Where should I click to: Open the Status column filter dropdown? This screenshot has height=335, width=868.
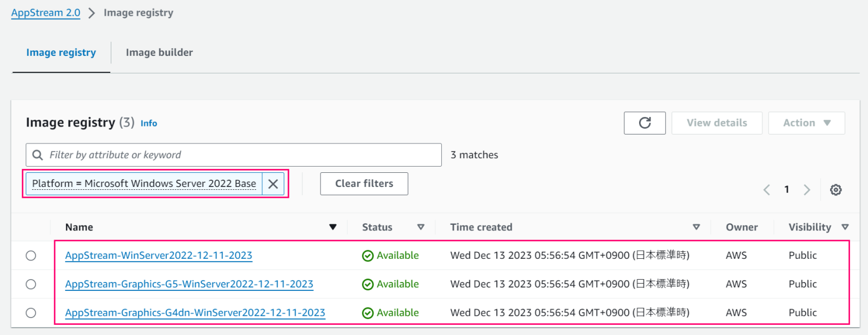click(x=421, y=227)
